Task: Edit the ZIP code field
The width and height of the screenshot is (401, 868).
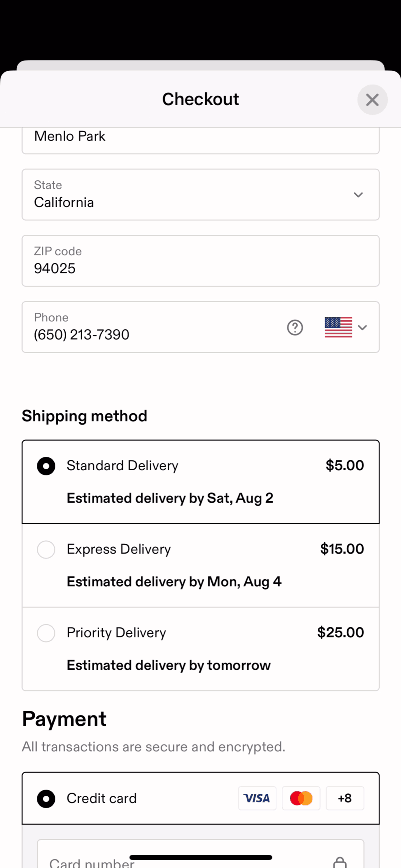Action: [x=201, y=261]
